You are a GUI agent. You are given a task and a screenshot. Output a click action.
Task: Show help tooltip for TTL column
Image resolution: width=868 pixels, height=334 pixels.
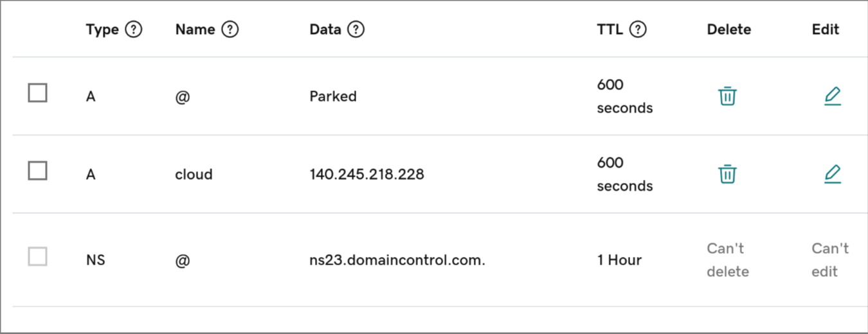[638, 30]
